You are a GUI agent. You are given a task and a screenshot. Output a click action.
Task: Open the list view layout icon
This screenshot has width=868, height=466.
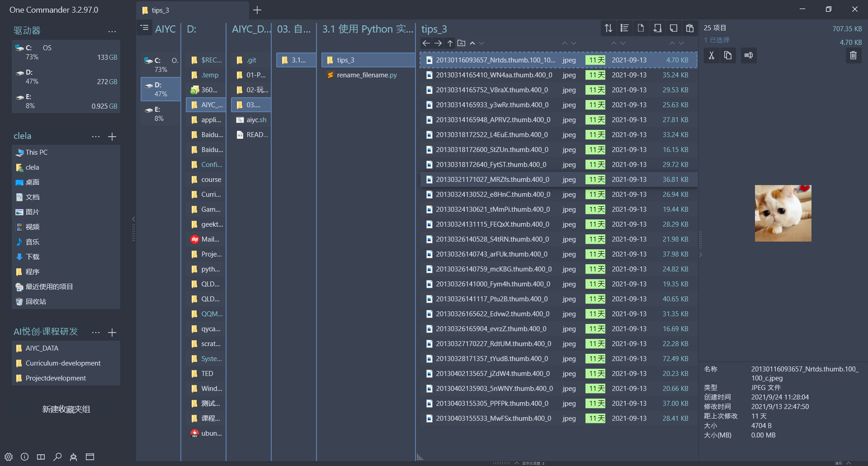tap(624, 29)
